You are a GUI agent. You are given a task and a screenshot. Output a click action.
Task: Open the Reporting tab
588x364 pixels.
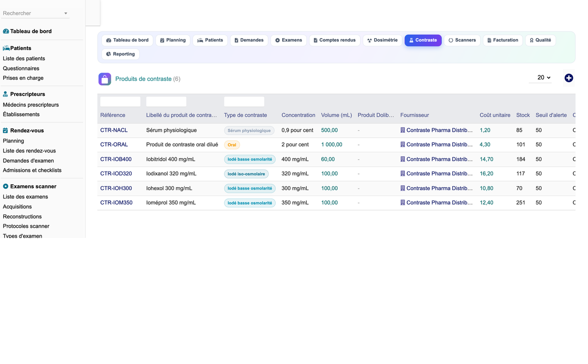[x=121, y=54]
